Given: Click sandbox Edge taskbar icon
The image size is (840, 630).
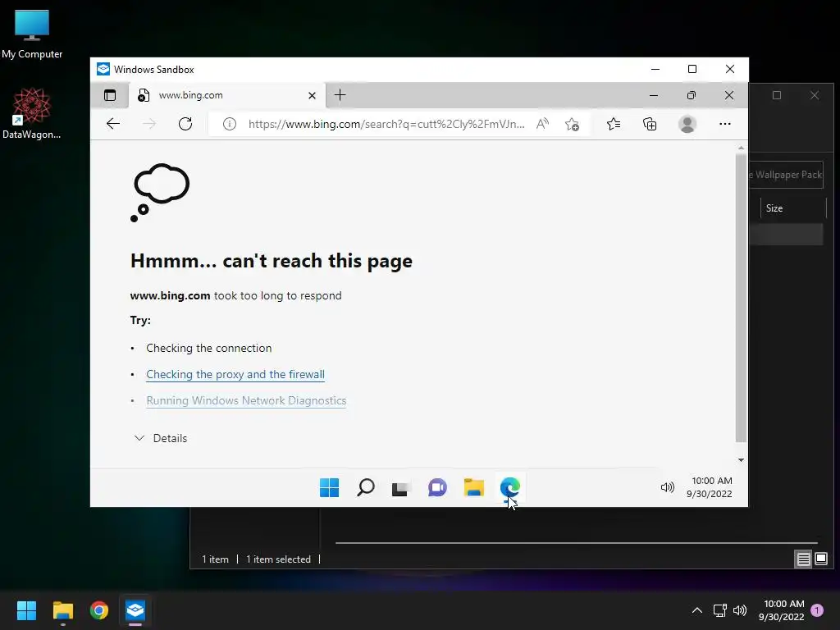Looking at the screenshot, I should pyautogui.click(x=510, y=487).
